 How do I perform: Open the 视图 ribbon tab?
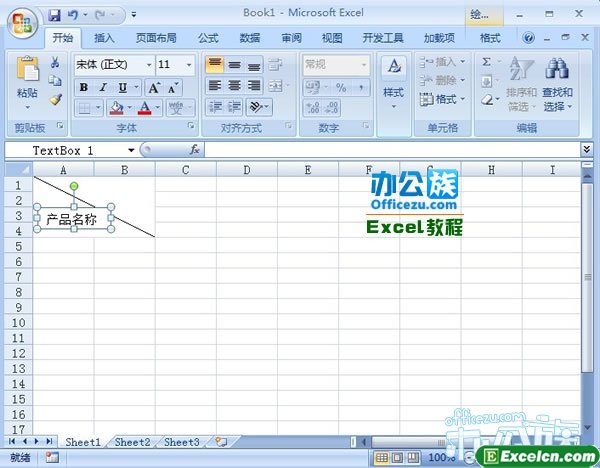[332, 38]
